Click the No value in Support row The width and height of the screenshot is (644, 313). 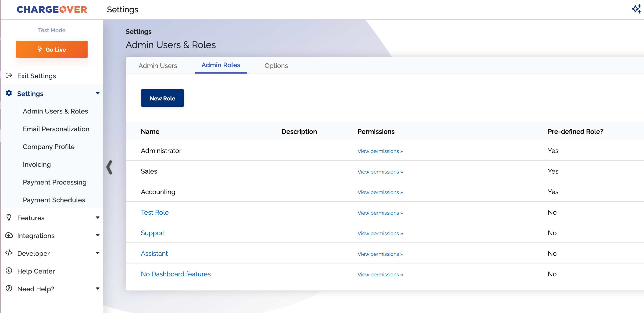[x=552, y=233]
